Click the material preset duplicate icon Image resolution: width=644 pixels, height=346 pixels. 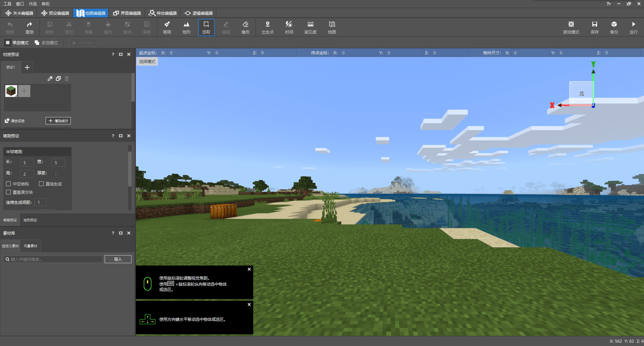tap(58, 78)
